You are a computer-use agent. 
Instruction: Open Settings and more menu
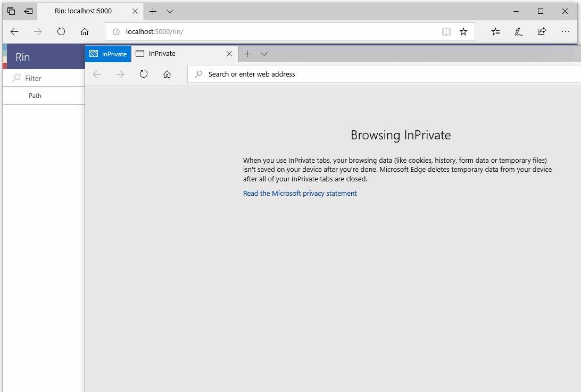[566, 31]
